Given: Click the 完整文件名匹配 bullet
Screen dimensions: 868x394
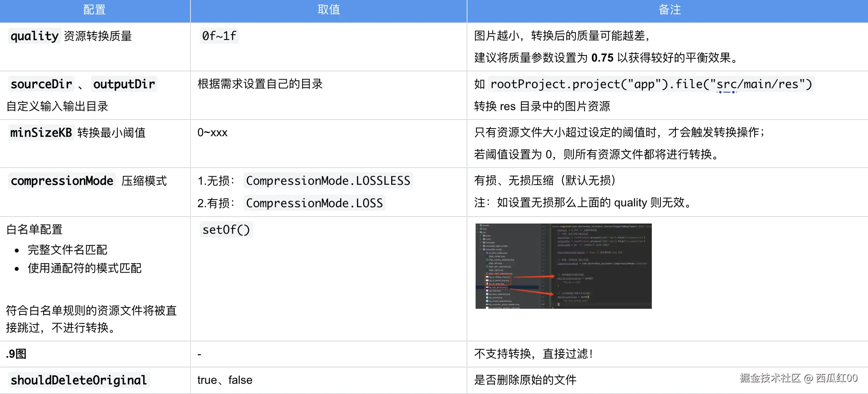Looking at the screenshot, I should click(x=68, y=250).
